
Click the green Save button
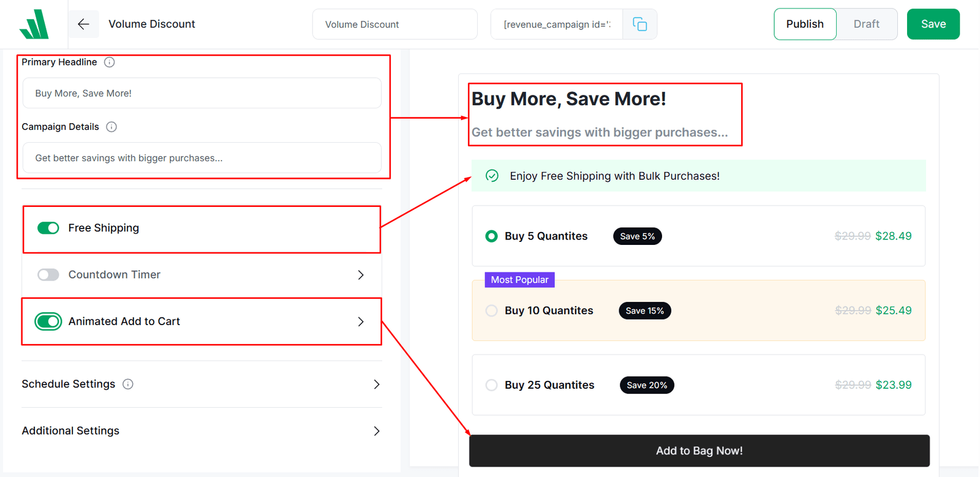933,24
